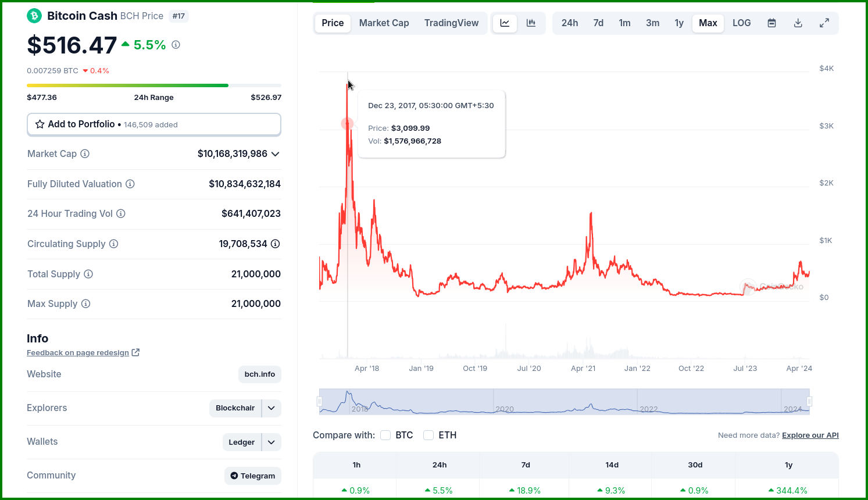Click star icon in Add to Portfolio
Viewport: 868px width, 500px height.
tap(40, 124)
